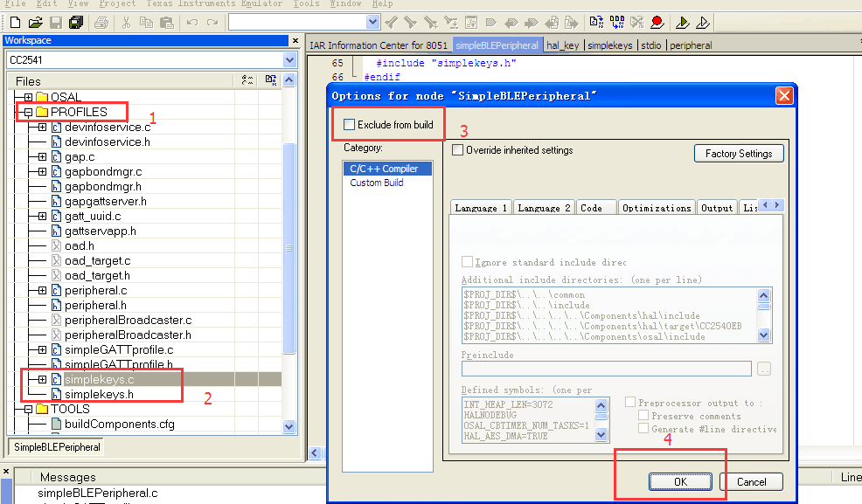The height and width of the screenshot is (504, 862).
Task: Toggle Preserve comments checkbox
Action: 643,416
